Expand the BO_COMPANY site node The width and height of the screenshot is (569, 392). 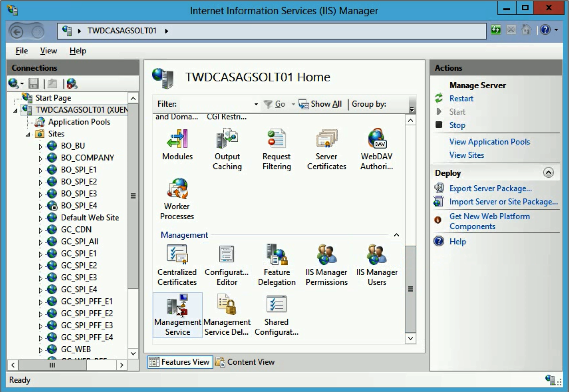[x=41, y=158]
